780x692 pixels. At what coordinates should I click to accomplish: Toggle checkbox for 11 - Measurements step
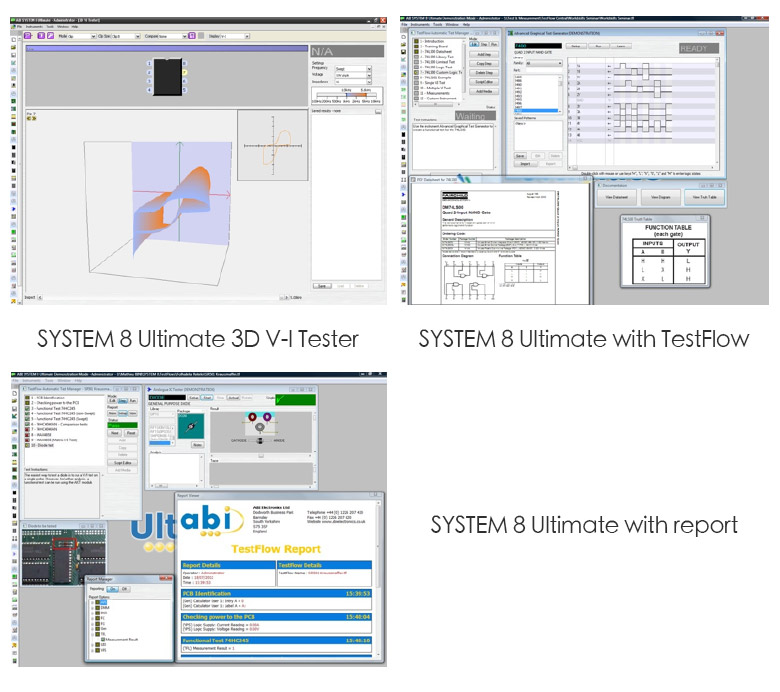click(416, 93)
